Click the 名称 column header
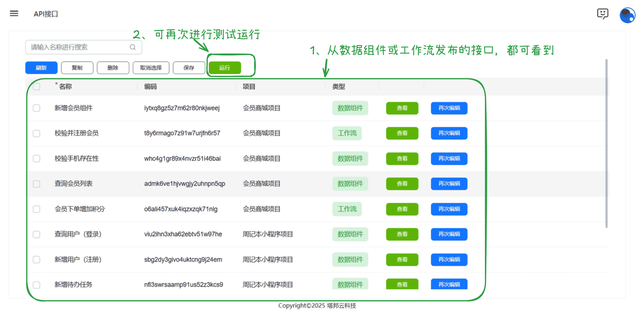The height and width of the screenshot is (321, 644). point(65,87)
